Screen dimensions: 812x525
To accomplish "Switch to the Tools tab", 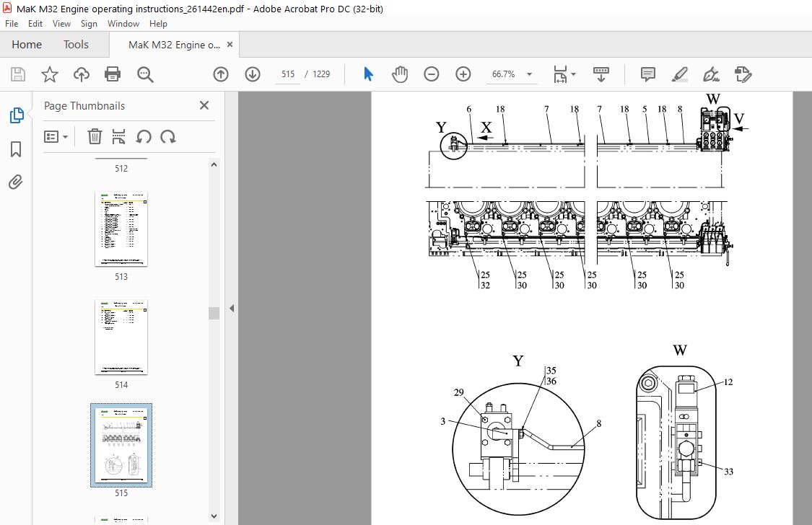I will tap(76, 45).
